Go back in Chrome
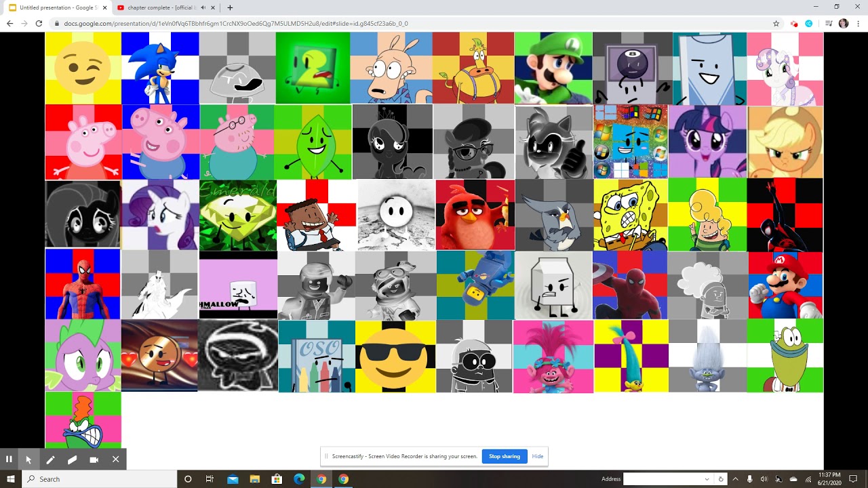Image resolution: width=868 pixels, height=488 pixels. point(9,23)
